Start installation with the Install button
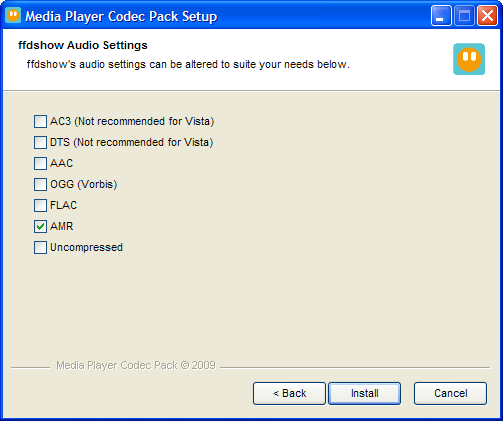Viewport: 503px width, 421px height. tap(365, 393)
